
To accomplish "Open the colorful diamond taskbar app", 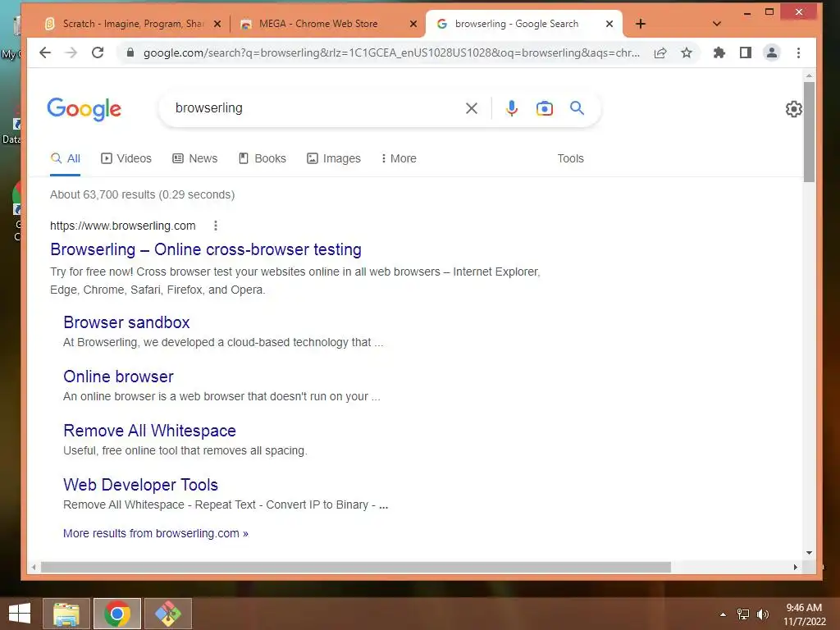I will click(168, 614).
